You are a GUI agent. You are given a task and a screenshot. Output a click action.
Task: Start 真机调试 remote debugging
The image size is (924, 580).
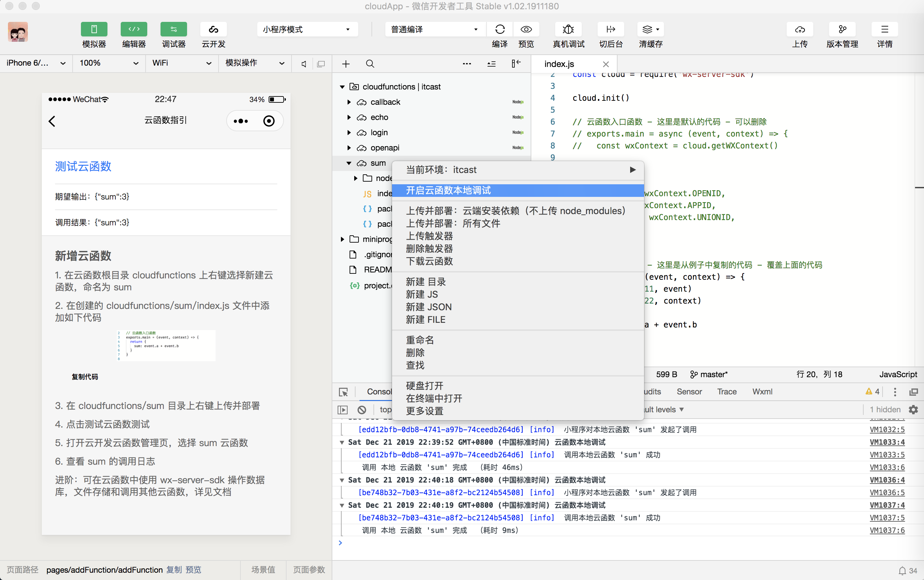point(568,29)
